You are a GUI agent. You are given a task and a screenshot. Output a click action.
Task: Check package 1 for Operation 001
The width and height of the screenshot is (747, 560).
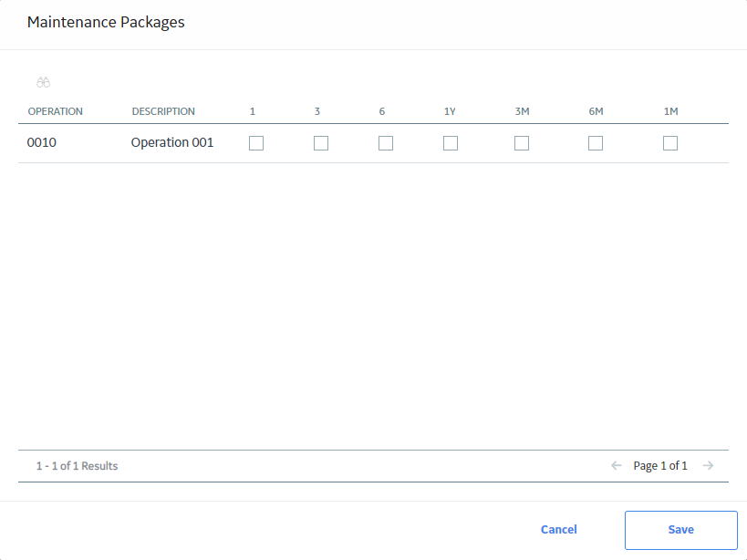pyautogui.click(x=256, y=143)
